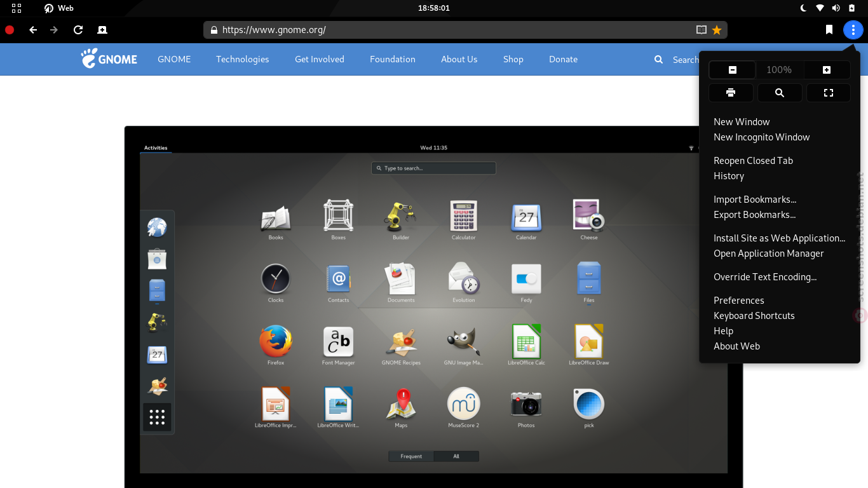Open the bookmarks icon in the toolbar

click(829, 30)
